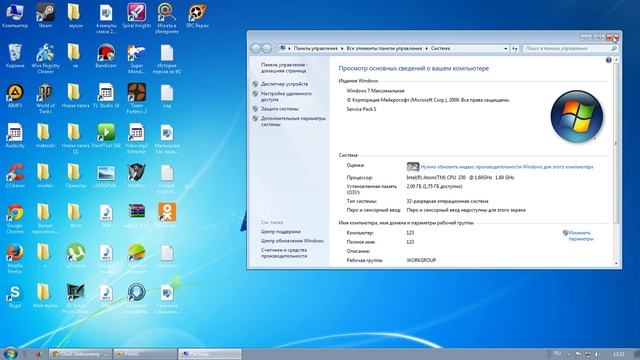Open the models folder on desktop
Viewport: 640px width, 360px height.
(x=45, y=176)
